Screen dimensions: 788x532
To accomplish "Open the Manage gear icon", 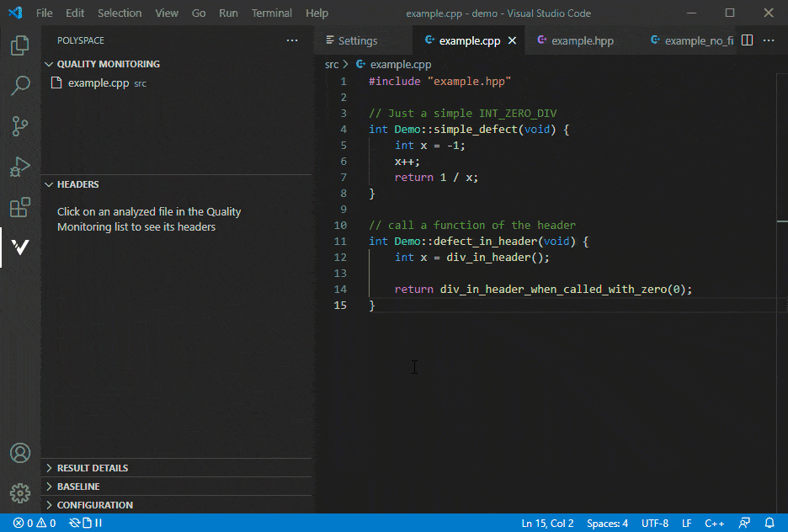I will 20,493.
